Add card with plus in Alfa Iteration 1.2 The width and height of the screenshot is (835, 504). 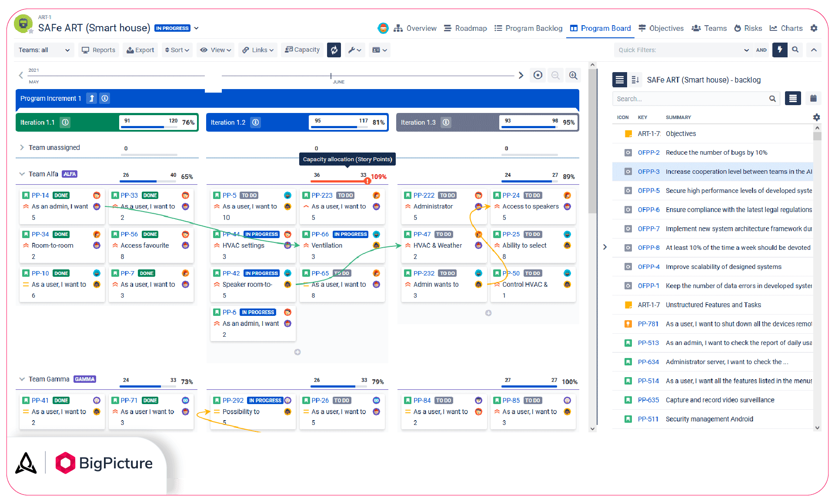click(x=297, y=352)
